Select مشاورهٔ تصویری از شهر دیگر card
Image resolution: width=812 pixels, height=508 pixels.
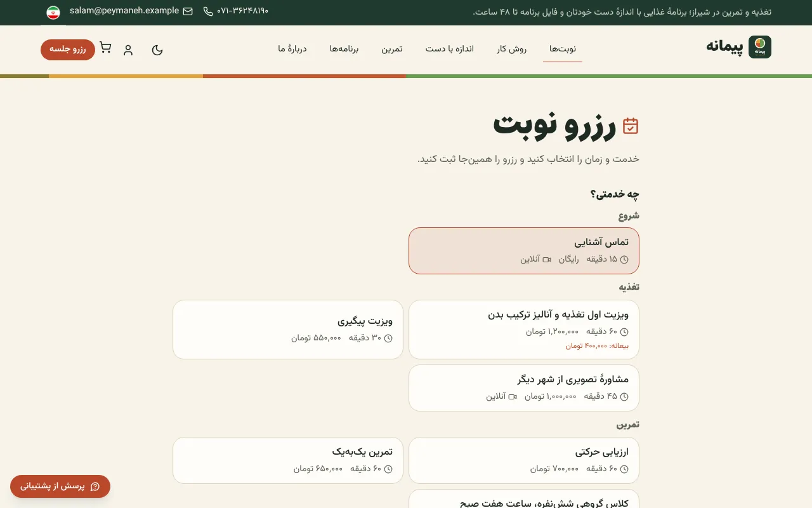pyautogui.click(x=524, y=388)
